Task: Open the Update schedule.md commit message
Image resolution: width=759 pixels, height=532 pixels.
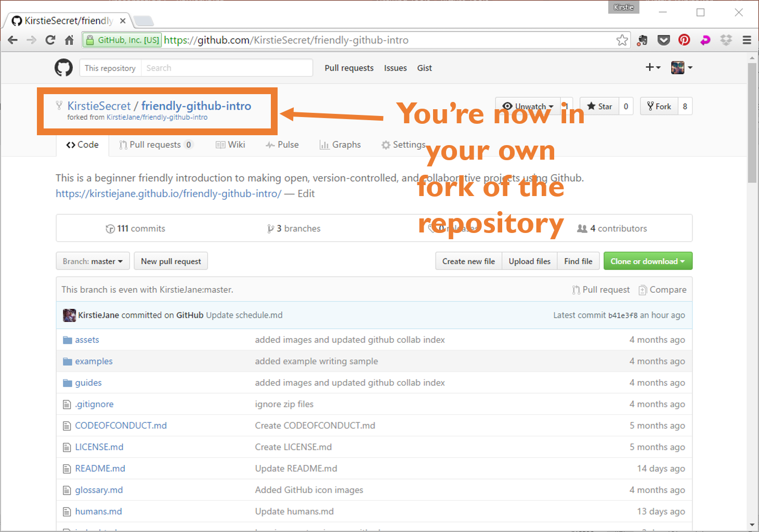Action: pos(244,315)
